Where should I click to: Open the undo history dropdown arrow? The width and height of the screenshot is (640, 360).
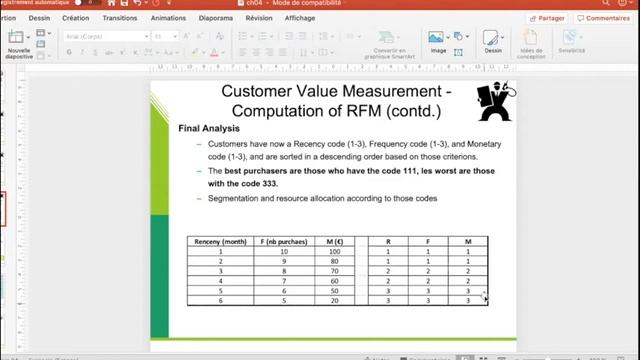tap(146, 3)
